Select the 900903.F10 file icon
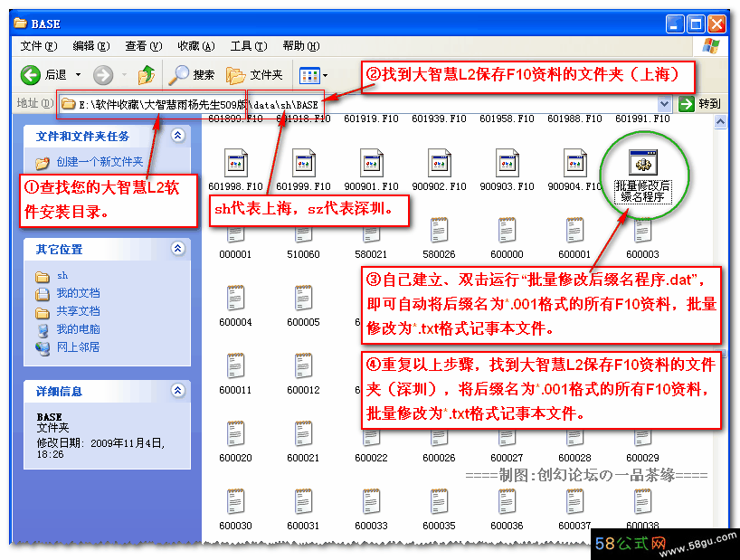This screenshot has width=740, height=560. pos(508,163)
